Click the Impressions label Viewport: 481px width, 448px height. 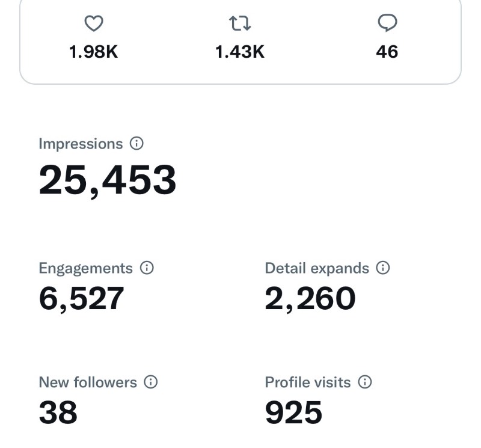tap(81, 144)
